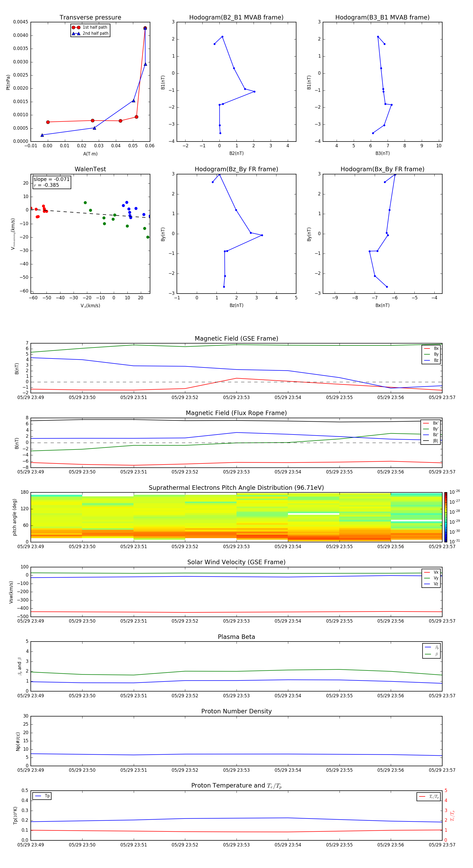Select the Vy legend entry

point(431,578)
